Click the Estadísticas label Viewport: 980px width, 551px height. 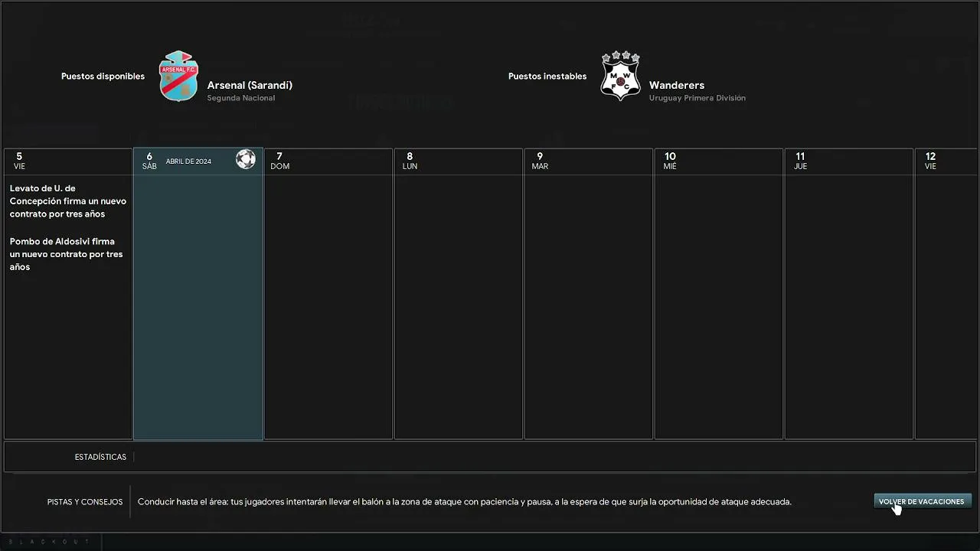click(100, 457)
